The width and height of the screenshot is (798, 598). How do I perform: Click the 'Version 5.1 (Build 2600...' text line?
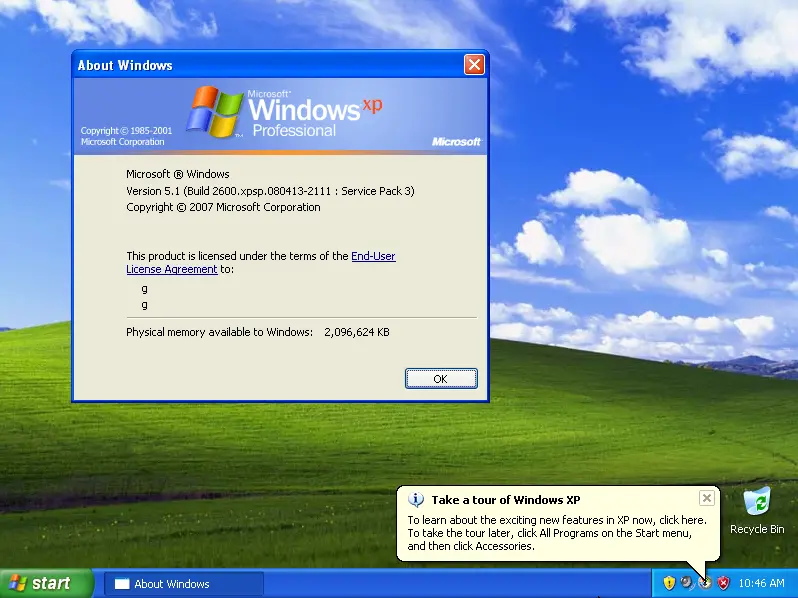pyautogui.click(x=270, y=191)
